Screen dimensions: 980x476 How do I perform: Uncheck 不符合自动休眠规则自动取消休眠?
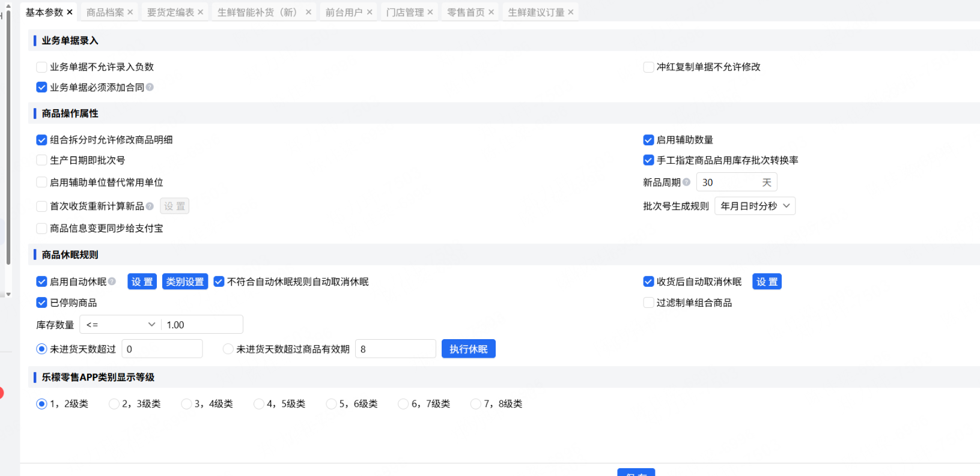(x=219, y=282)
